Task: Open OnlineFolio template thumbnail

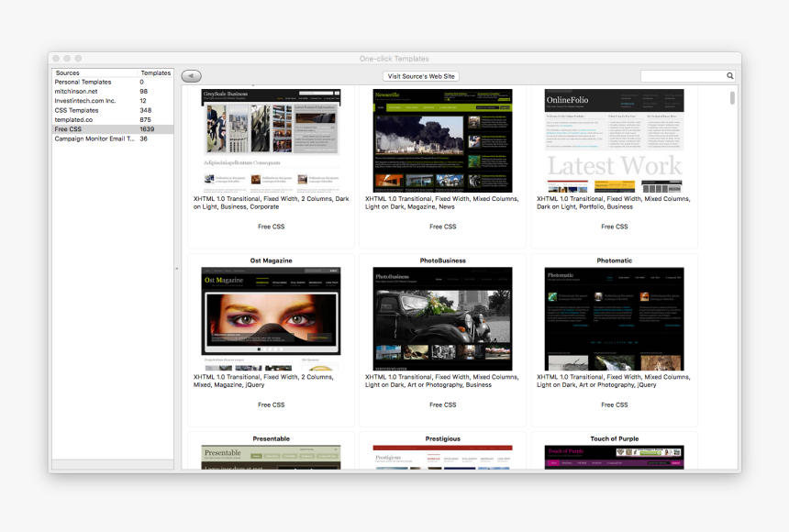Action: pos(614,141)
